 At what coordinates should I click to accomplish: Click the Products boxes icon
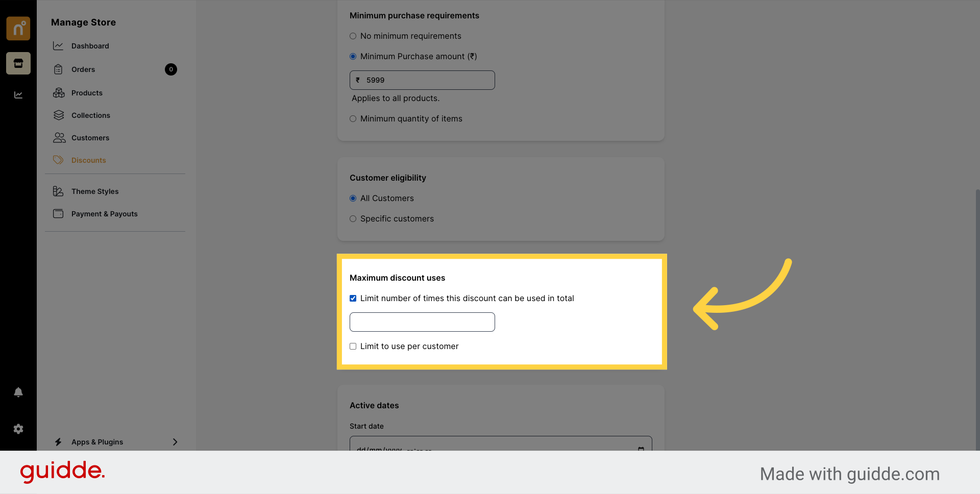(x=59, y=93)
